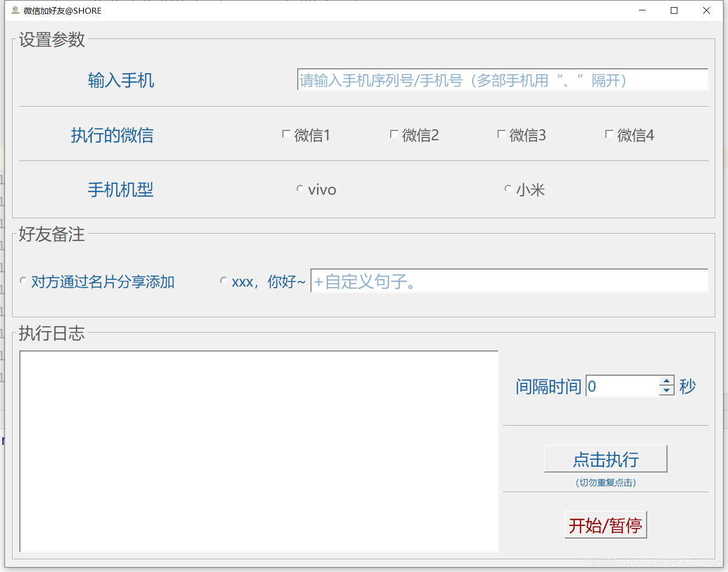Click the 手机机型 label

[121, 190]
